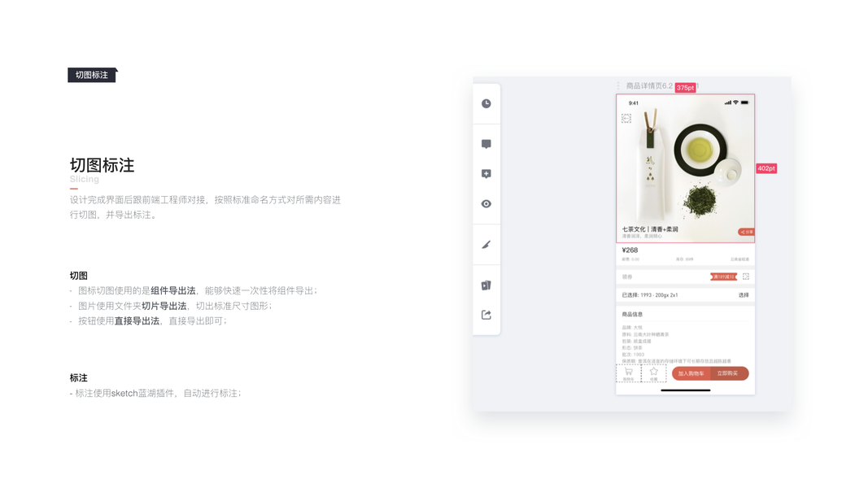This screenshot has width=868, height=488.
Task: Click the 加入购物车 button
Action: [691, 373]
